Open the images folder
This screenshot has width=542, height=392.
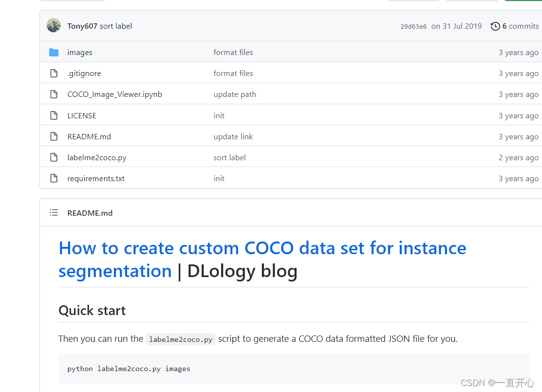coord(80,53)
